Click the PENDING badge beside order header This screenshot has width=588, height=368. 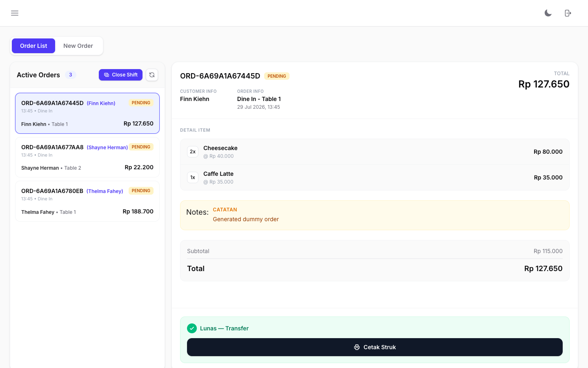point(277,76)
